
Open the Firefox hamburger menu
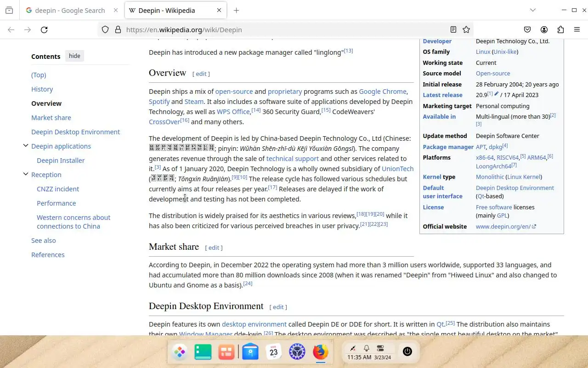pos(577,29)
